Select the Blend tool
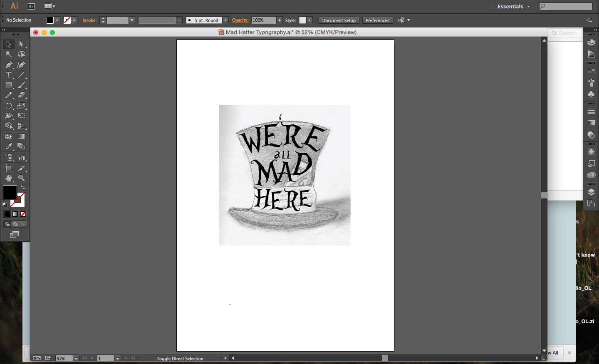This screenshot has width=599, height=364. [21, 146]
